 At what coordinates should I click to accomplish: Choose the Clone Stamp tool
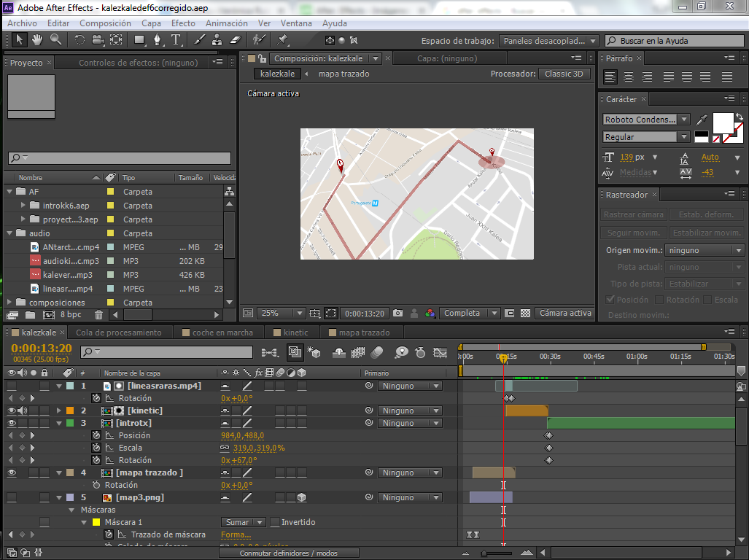pos(217,40)
